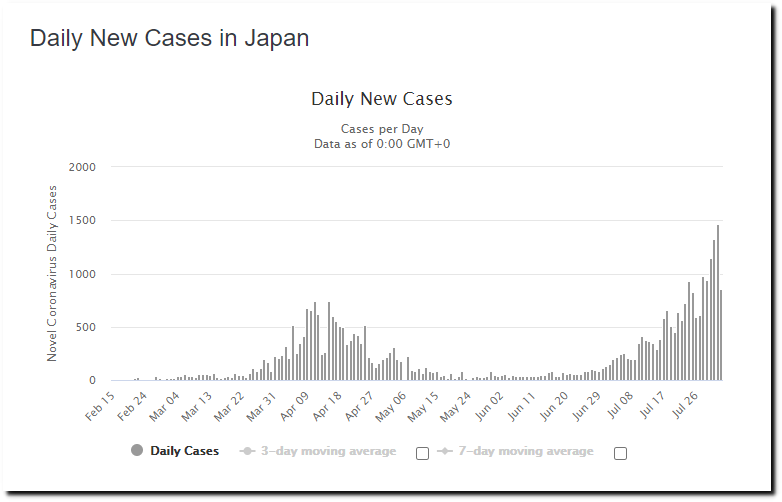Image resolution: width=782 pixels, height=502 pixels.
Task: Show the 7-day moving average series label
Action: tap(524, 451)
